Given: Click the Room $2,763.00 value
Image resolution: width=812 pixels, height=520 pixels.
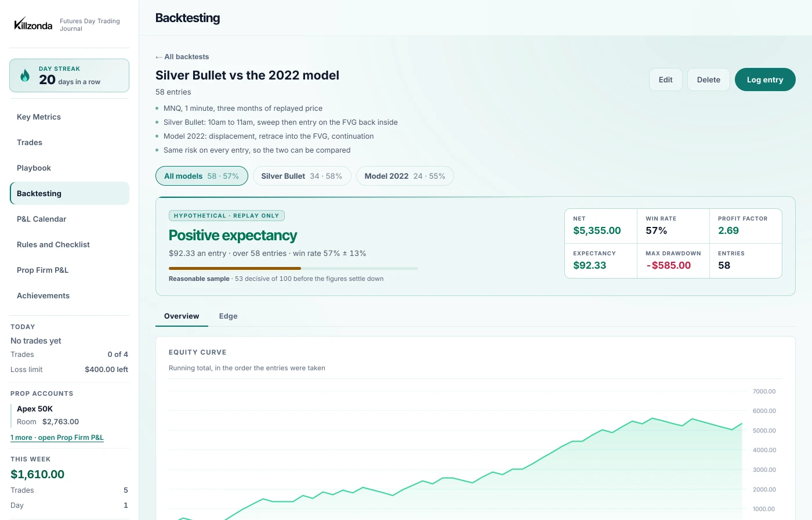Looking at the screenshot, I should coord(60,421).
